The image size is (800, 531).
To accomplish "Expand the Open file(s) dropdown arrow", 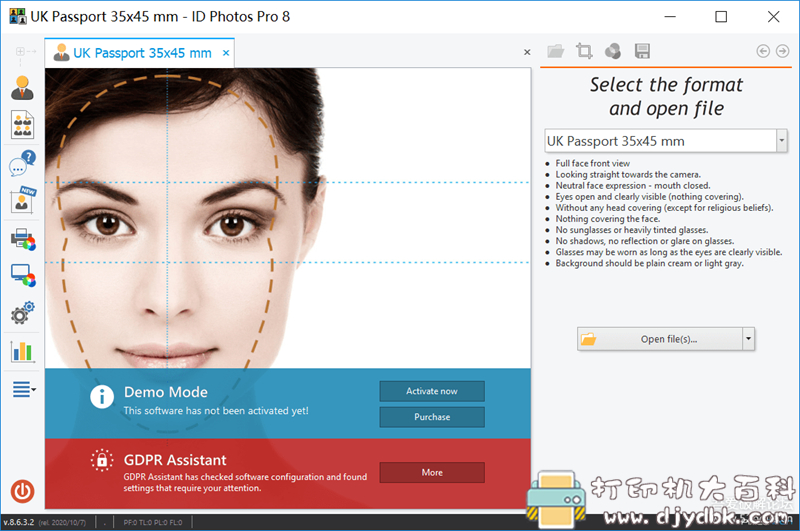I will 748,339.
